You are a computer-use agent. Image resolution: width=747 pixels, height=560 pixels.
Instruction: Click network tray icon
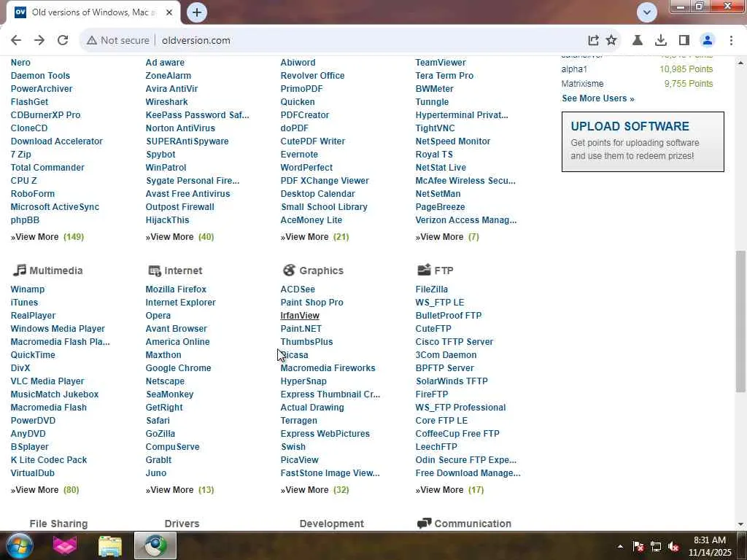(656, 546)
